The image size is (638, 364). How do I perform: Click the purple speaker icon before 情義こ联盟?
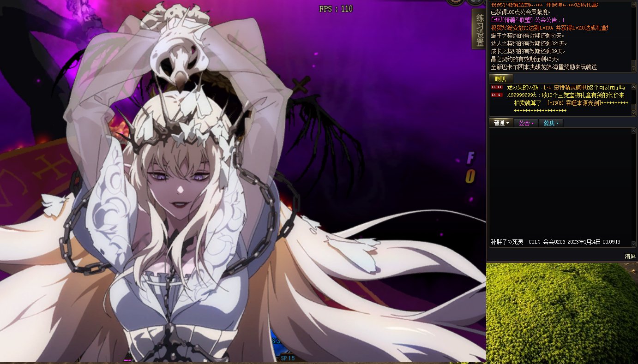click(x=496, y=20)
